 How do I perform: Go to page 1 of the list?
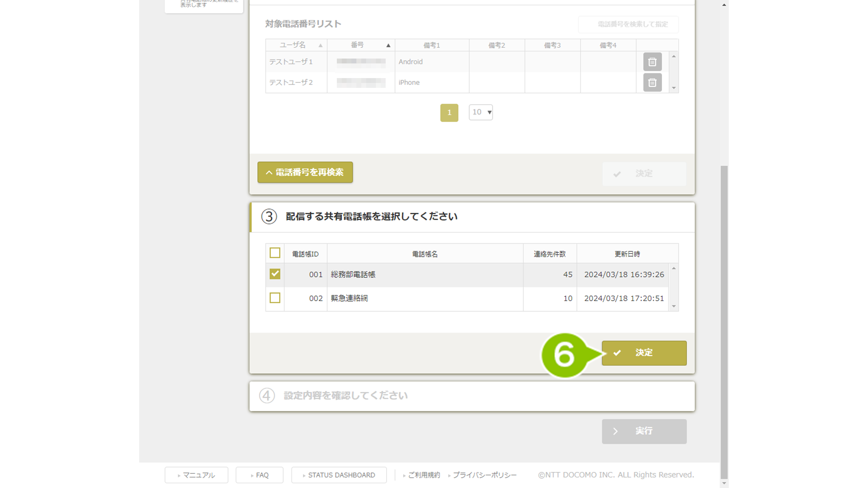click(x=449, y=113)
